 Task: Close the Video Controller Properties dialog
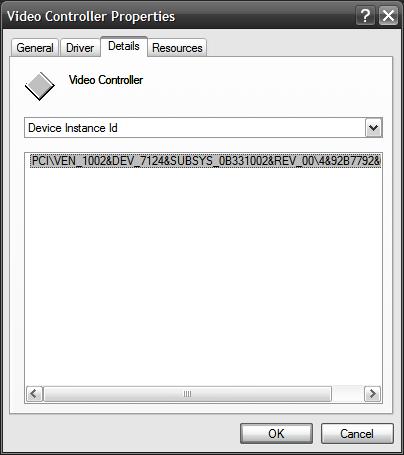tap(388, 16)
